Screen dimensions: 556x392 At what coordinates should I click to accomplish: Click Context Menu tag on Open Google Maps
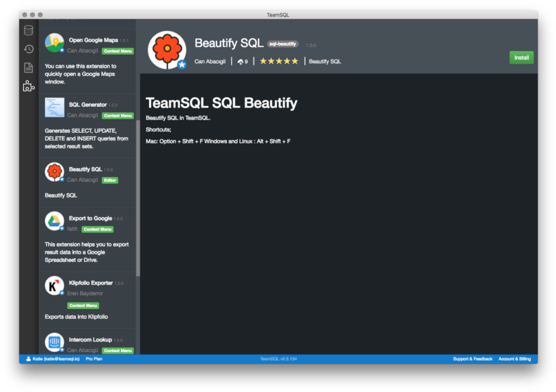(118, 51)
